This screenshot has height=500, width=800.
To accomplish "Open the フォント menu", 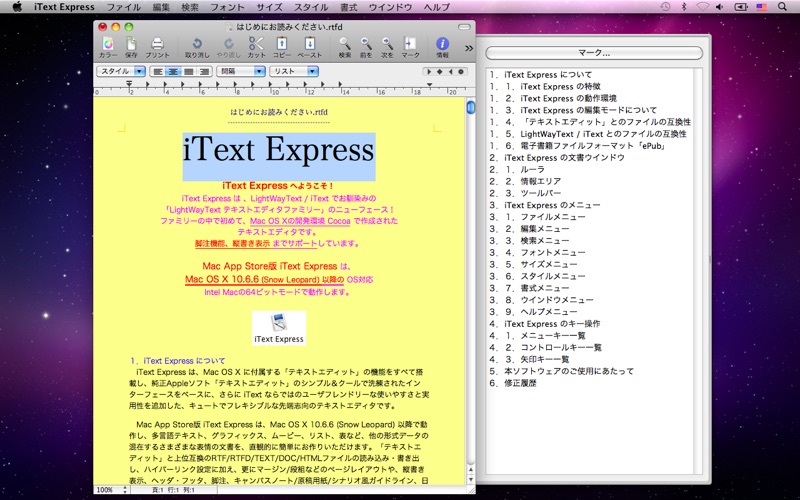I will [x=227, y=7].
